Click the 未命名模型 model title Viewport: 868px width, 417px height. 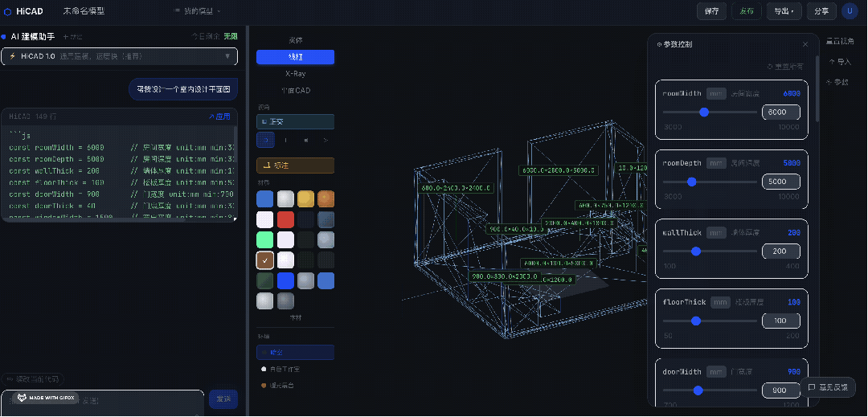click(x=84, y=11)
